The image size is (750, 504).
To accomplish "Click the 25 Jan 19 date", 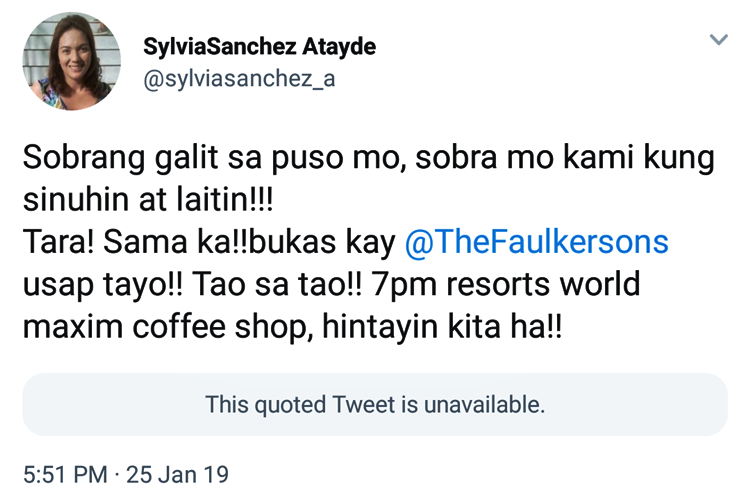I will 180,471.
